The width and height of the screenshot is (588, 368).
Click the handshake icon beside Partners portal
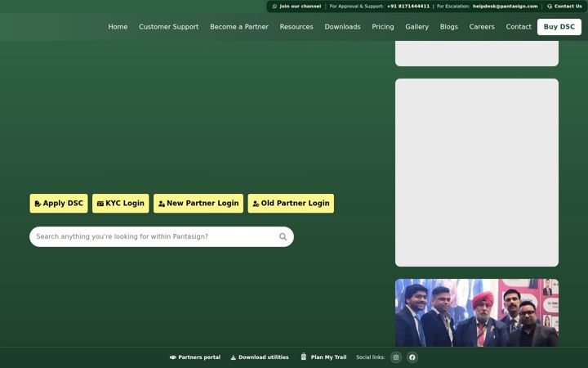173,357
